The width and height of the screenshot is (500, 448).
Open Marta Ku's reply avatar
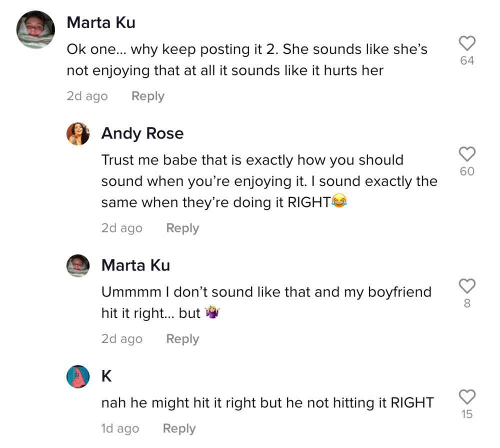78,265
